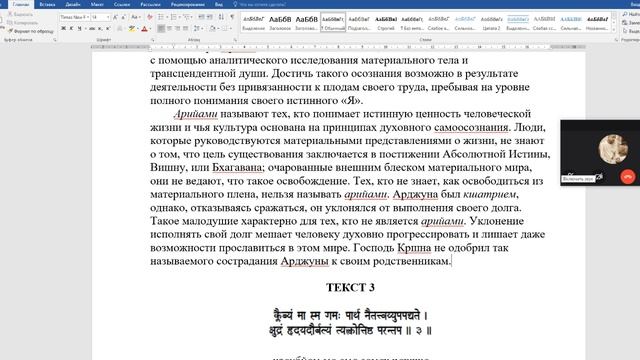
Task: Apply the Обычный style
Action: pos(333,22)
